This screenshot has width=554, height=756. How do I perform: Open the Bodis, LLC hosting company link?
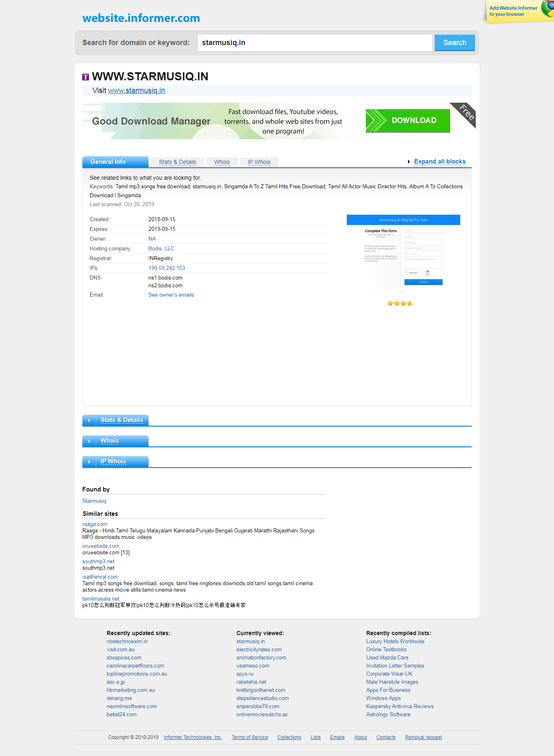161,249
